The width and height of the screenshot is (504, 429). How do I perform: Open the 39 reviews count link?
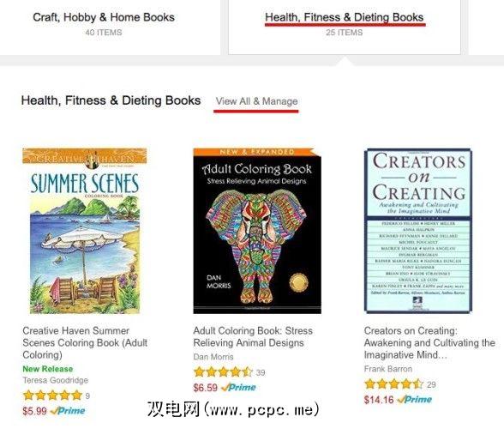click(261, 372)
